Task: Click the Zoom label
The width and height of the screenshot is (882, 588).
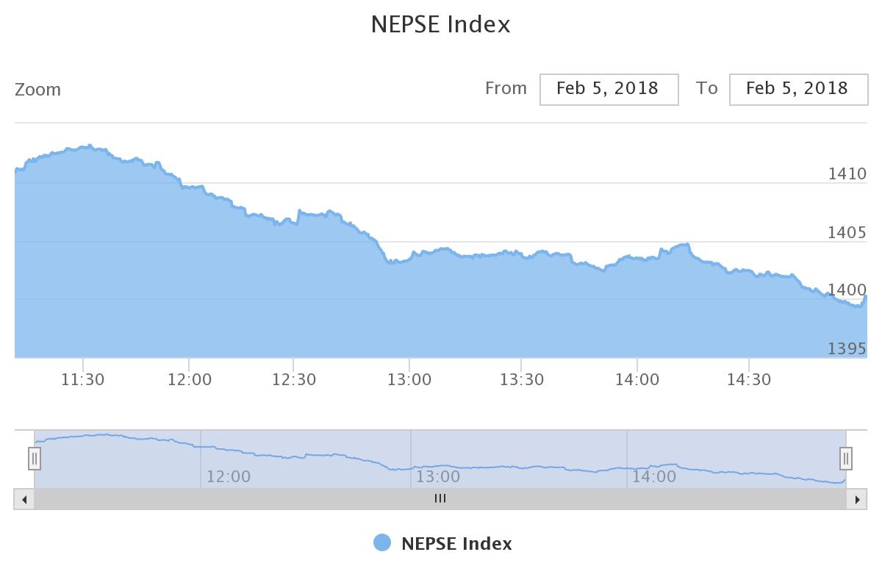Action: point(38,90)
